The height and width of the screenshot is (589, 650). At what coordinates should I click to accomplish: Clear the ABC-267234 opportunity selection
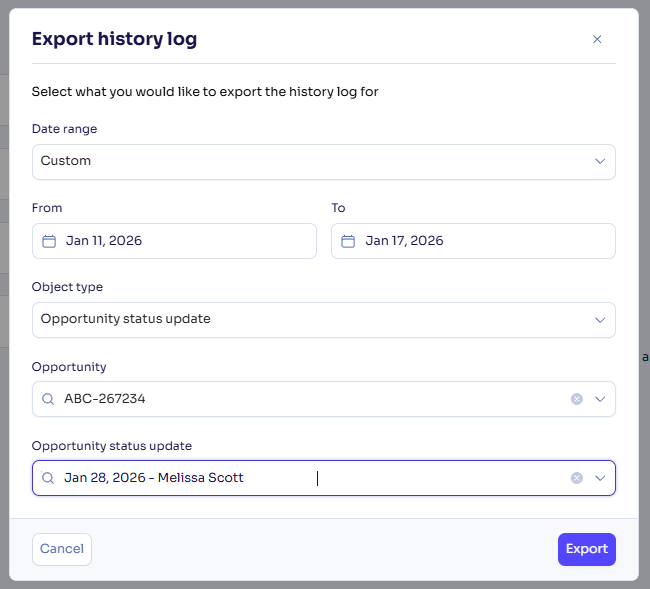coord(576,399)
